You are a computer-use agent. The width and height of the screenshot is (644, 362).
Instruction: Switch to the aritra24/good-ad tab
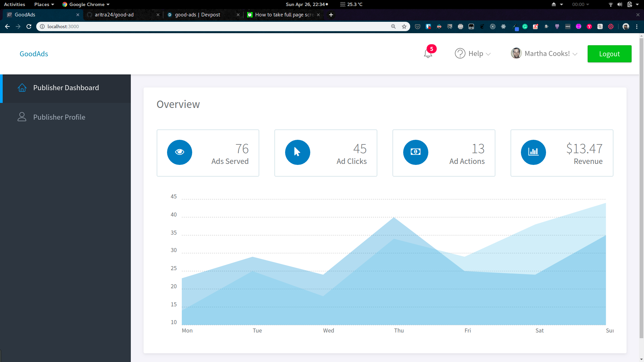click(114, 15)
